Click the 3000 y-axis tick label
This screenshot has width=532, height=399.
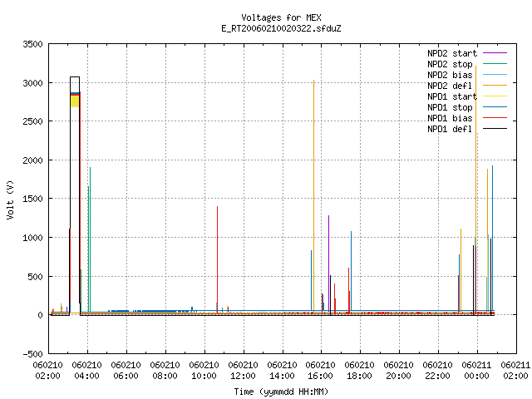[x=33, y=83]
